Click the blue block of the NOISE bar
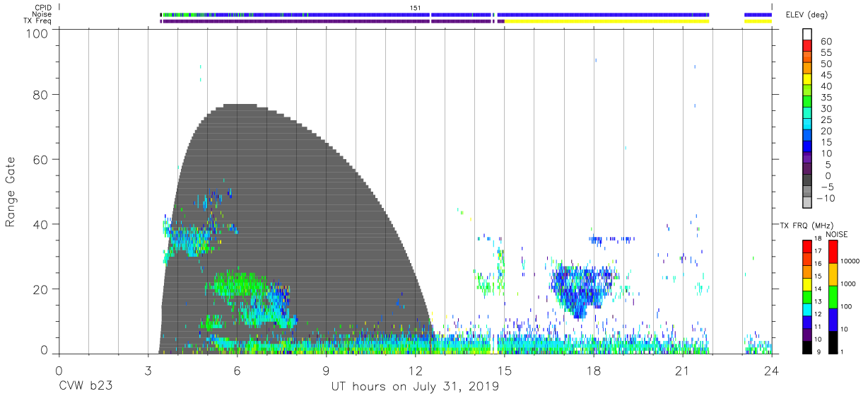Image resolution: width=868 pixels, height=401 pixels. pos(833,320)
